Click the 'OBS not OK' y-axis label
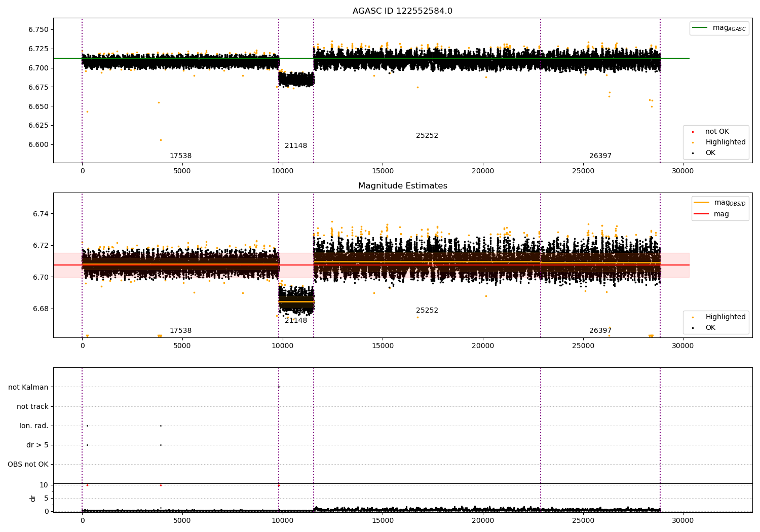The height and width of the screenshot is (532, 760). (28, 465)
